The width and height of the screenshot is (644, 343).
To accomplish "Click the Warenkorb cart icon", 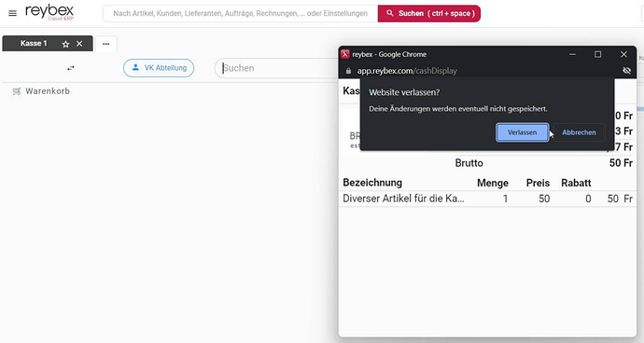I will coord(17,91).
